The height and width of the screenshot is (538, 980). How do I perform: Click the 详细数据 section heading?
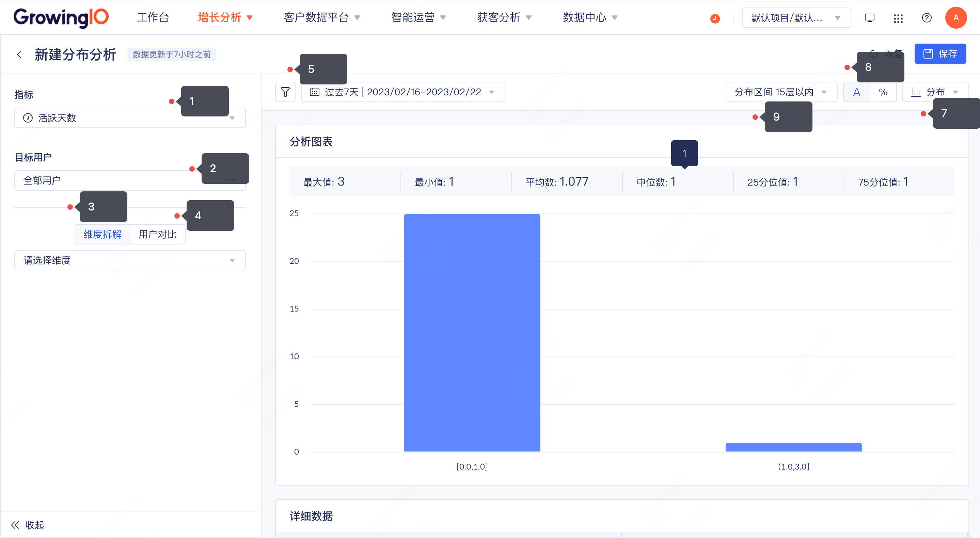pyautogui.click(x=311, y=516)
